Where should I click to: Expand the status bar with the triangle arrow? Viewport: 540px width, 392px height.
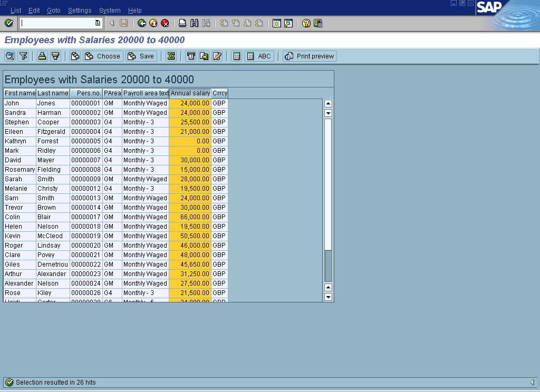pyautogui.click(x=532, y=383)
